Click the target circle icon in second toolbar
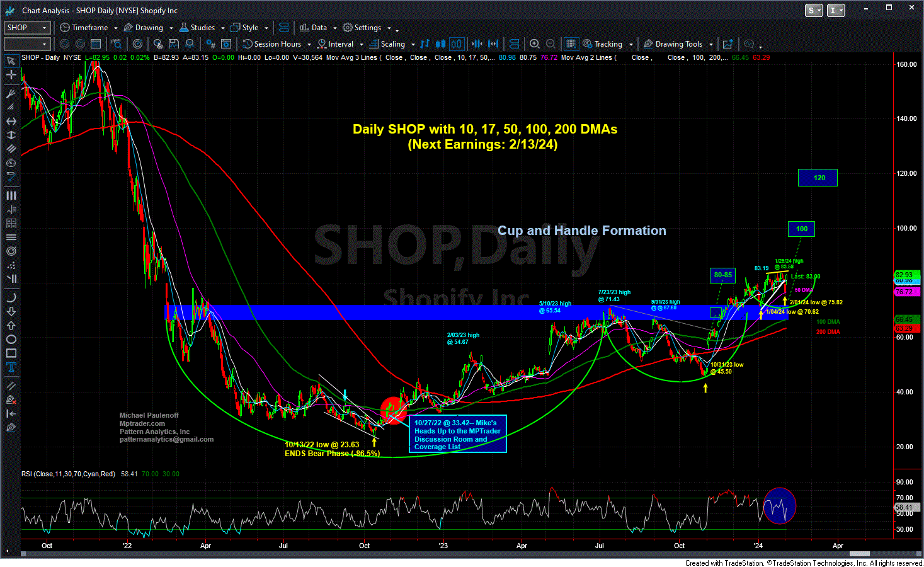The width and height of the screenshot is (924, 567). pos(138,44)
